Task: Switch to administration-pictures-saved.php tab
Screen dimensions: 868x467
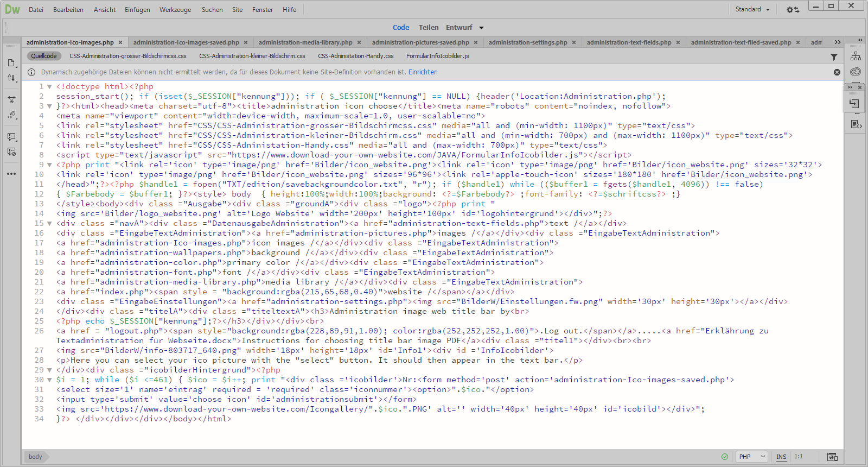Action: (420, 42)
